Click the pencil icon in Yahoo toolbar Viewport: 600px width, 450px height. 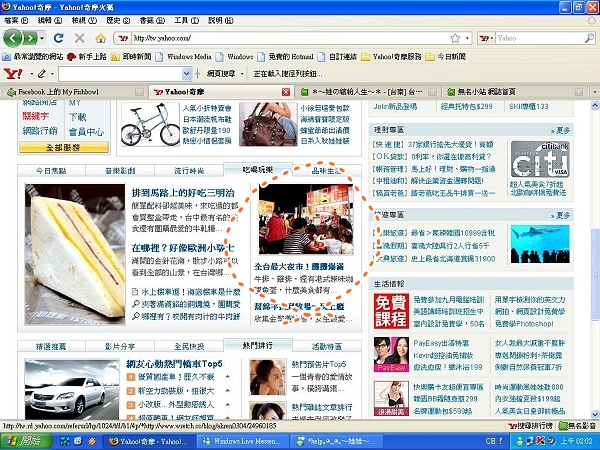click(41, 73)
